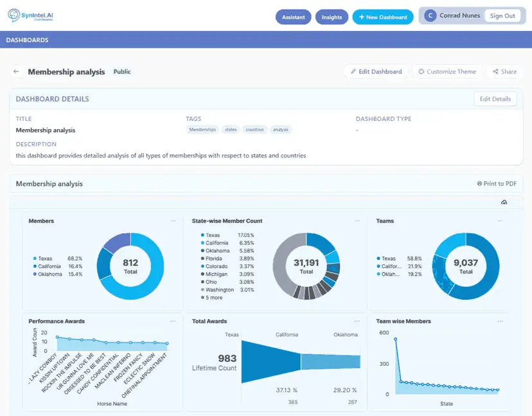
Task: Open Members chart options menu
Action: click(x=173, y=221)
